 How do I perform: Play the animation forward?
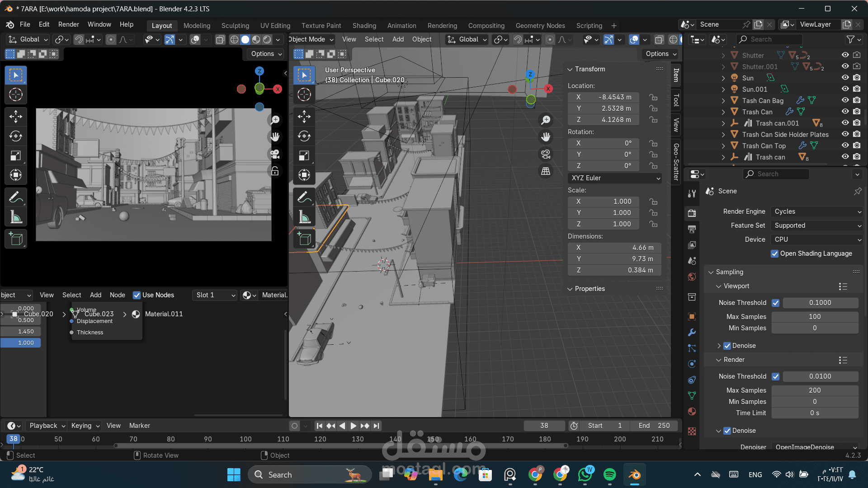click(x=354, y=426)
